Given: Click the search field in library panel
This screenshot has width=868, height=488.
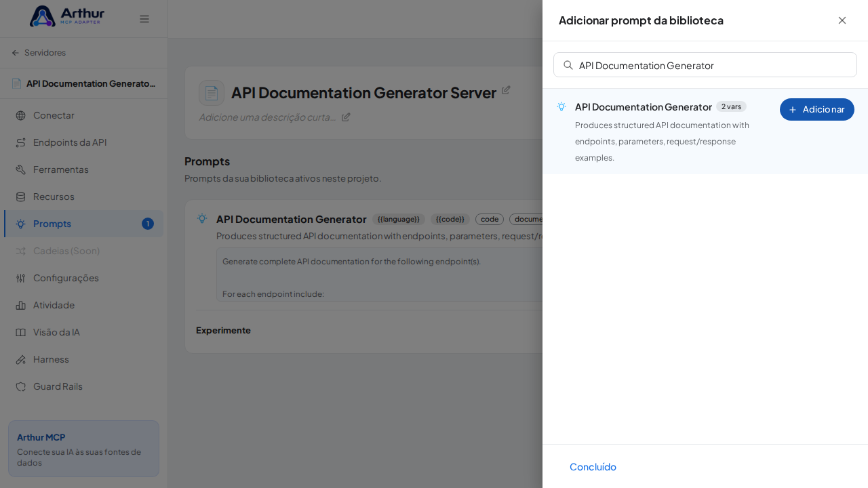Looking at the screenshot, I should [705, 65].
